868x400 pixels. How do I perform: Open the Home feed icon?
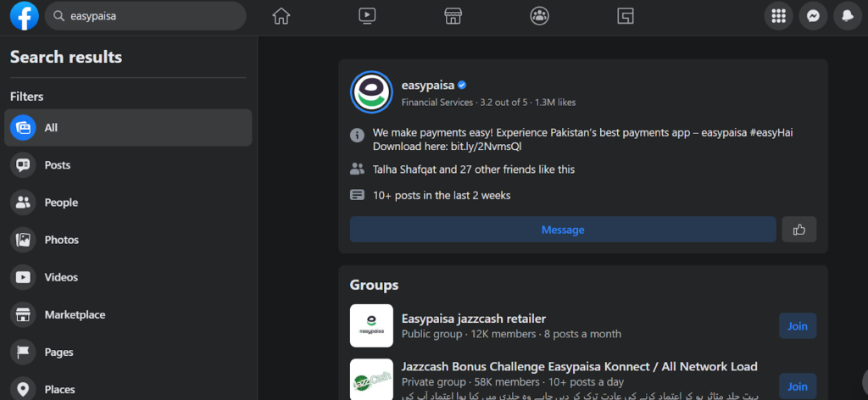tap(281, 16)
